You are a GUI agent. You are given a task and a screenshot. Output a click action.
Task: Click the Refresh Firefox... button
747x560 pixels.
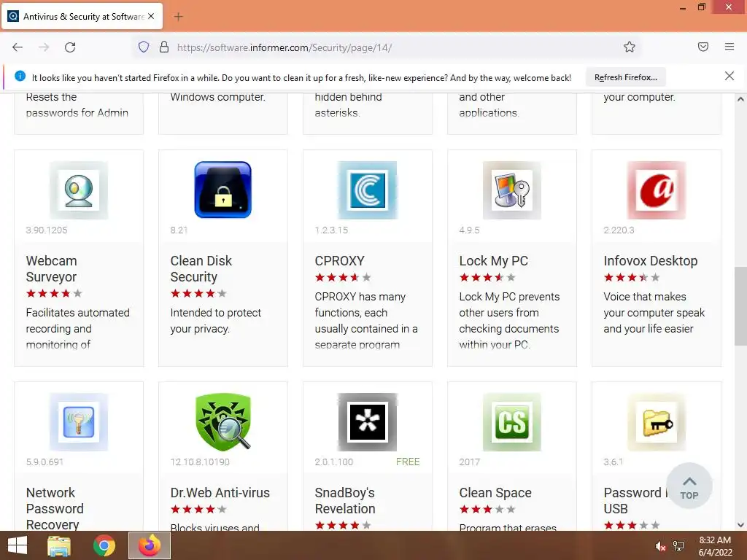pos(625,77)
